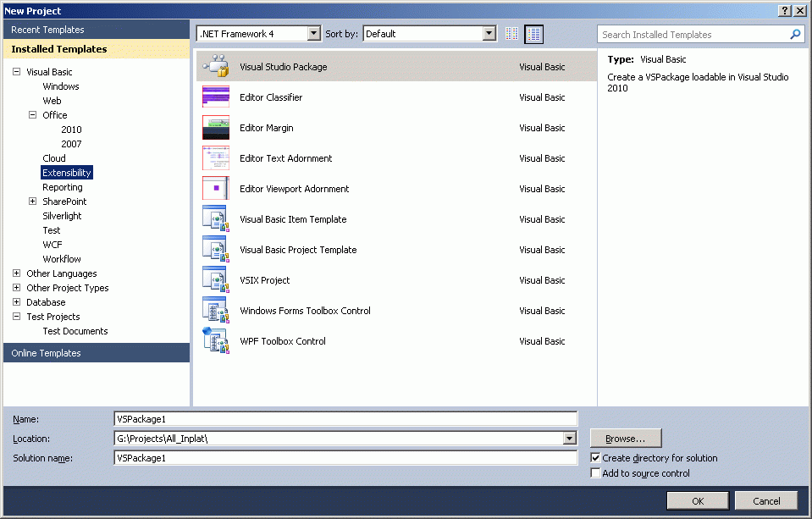This screenshot has height=519, width=812.
Task: Click the VSIX Project template icon
Action: coord(216,279)
